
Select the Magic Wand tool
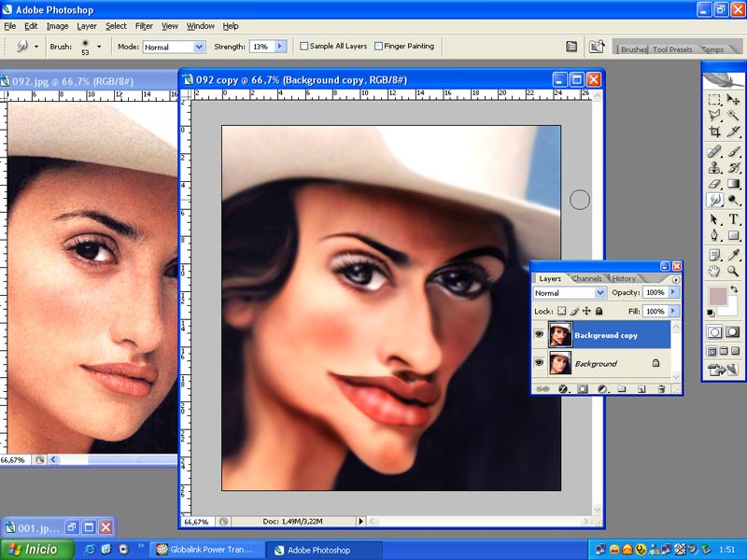pos(734,116)
